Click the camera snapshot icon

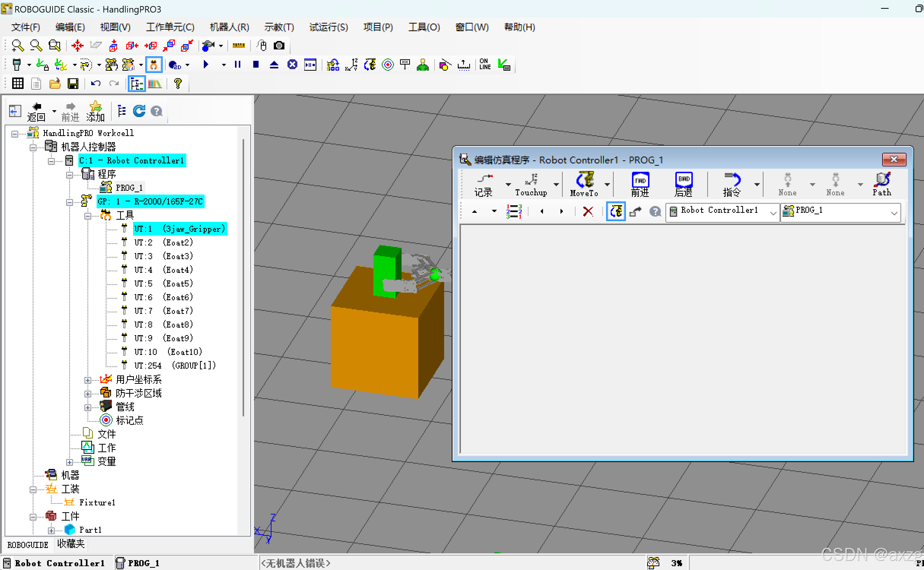click(x=279, y=46)
